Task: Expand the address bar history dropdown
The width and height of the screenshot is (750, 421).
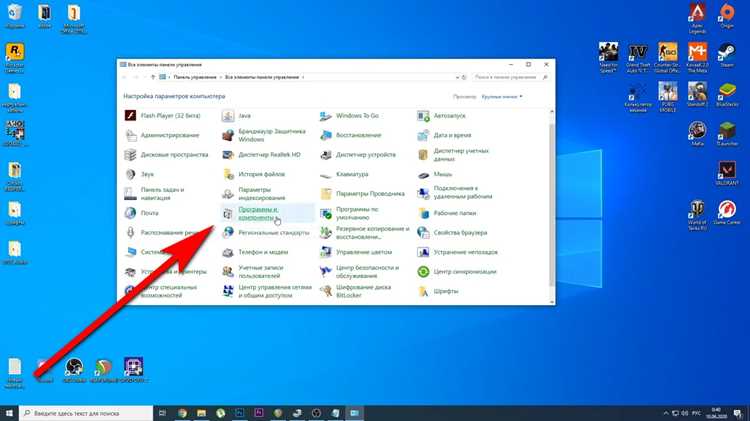Action: pyautogui.click(x=457, y=77)
